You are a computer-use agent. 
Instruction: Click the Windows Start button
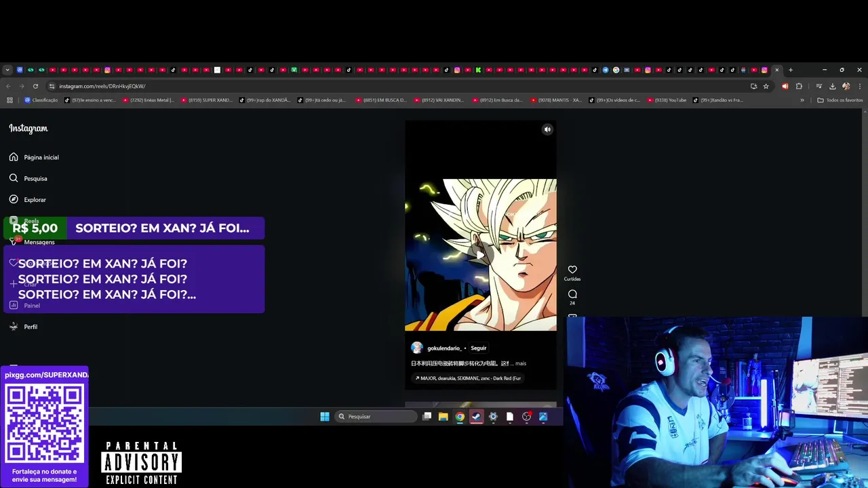[325, 417]
